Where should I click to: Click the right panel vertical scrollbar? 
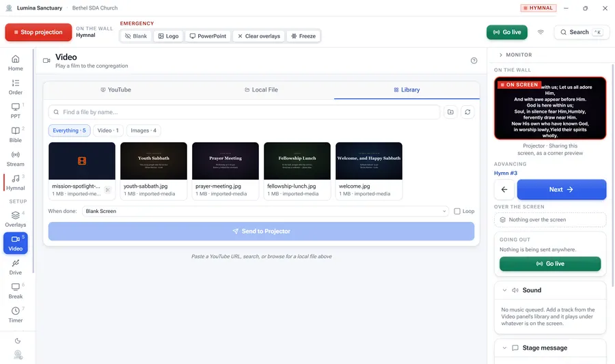tap(612, 176)
